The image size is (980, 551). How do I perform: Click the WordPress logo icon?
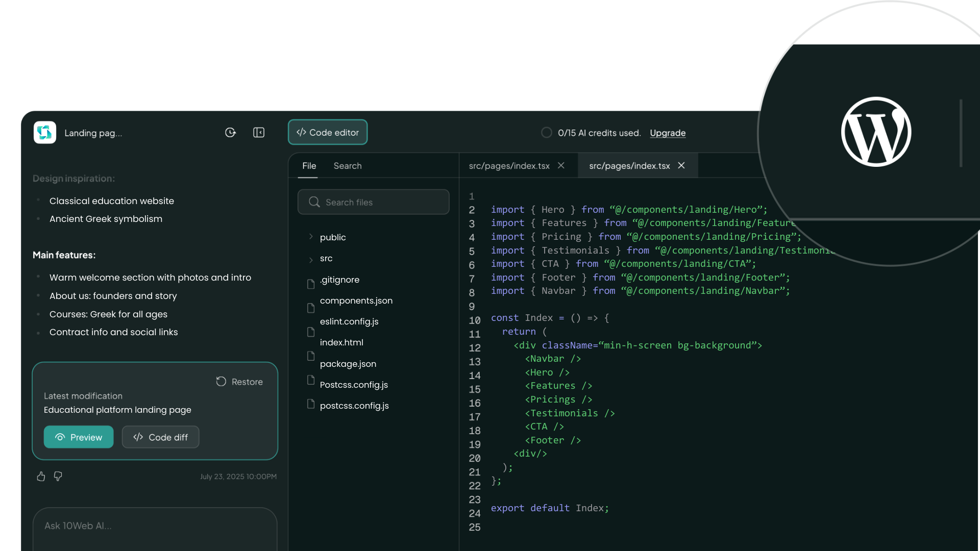coord(876,132)
